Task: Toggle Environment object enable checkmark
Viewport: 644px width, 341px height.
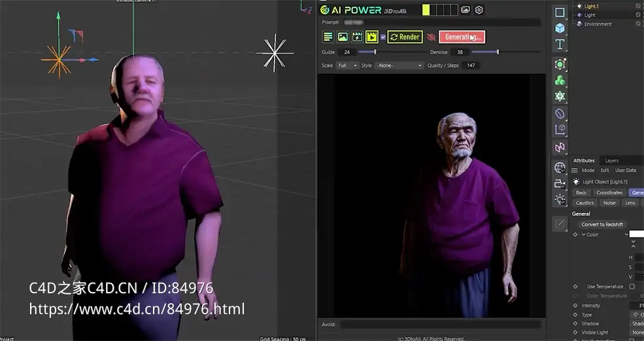Action: pyautogui.click(x=638, y=24)
